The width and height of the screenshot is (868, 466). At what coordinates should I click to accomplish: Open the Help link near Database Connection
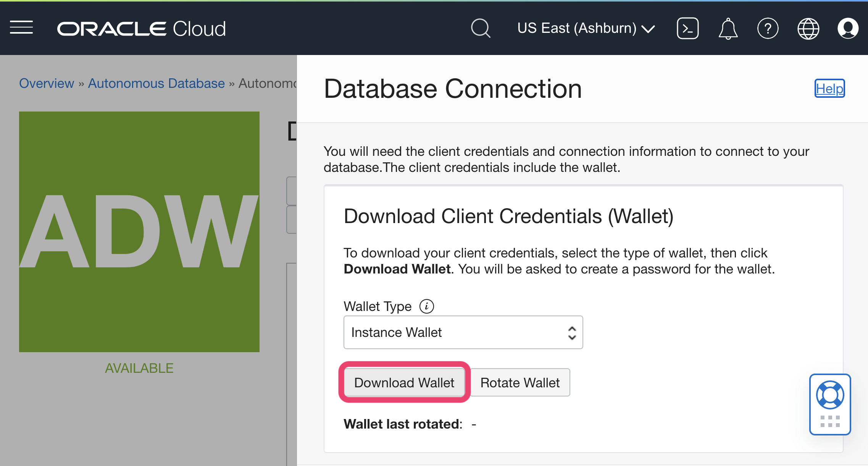(x=829, y=89)
